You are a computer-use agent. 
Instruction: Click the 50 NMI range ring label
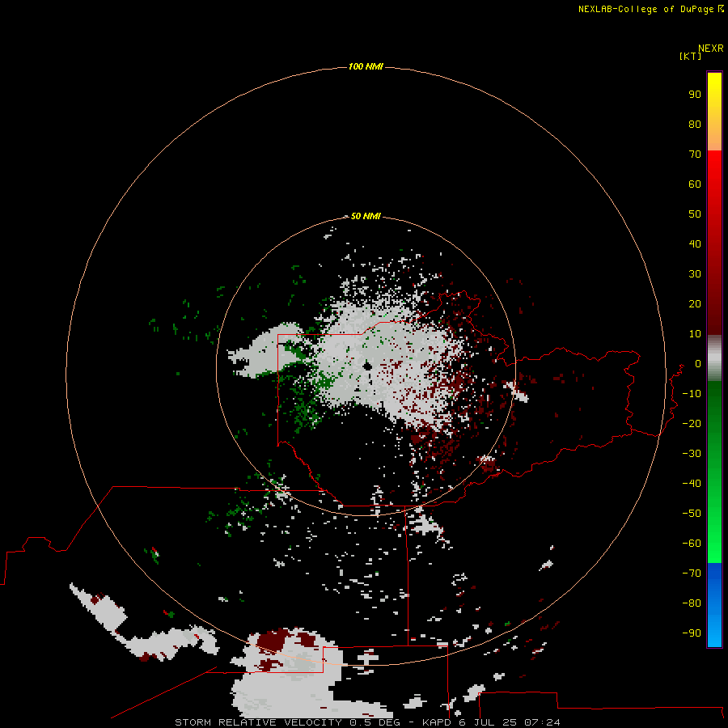point(366,216)
